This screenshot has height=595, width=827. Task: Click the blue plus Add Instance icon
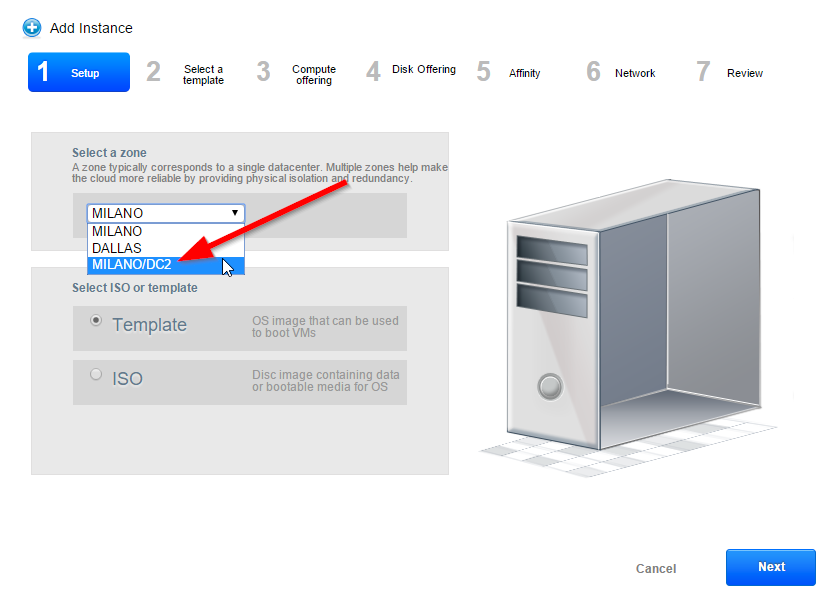[x=32, y=28]
